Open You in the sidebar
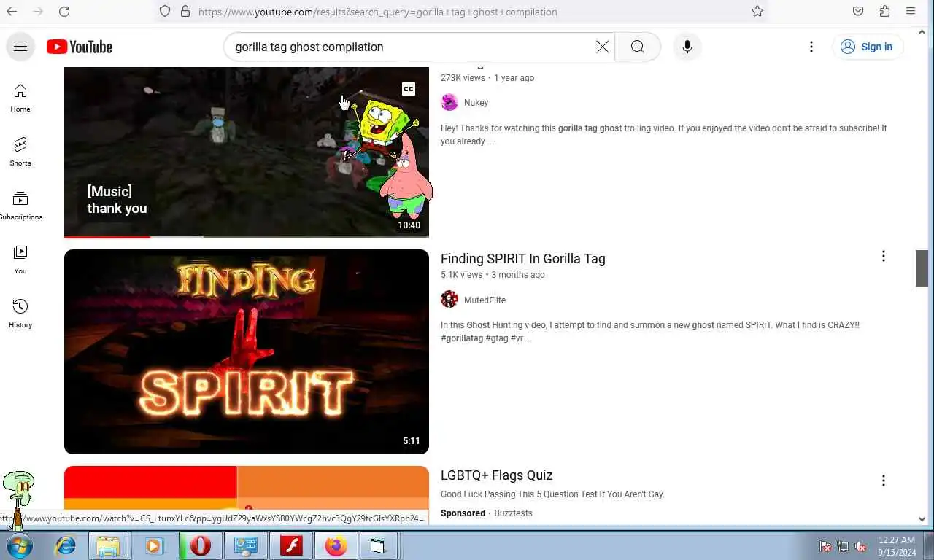The height and width of the screenshot is (560, 934). pos(20,260)
